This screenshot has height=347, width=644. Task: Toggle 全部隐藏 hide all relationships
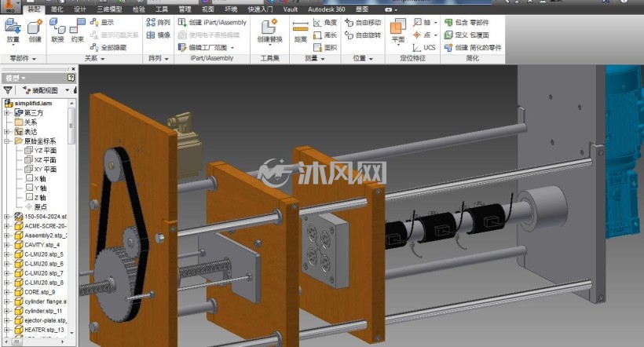(x=108, y=48)
